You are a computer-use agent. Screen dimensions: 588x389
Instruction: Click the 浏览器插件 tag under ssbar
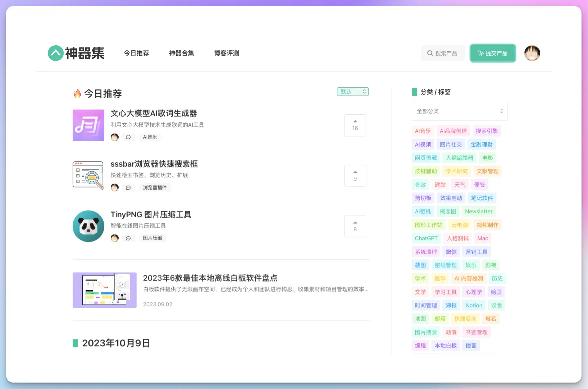click(155, 187)
